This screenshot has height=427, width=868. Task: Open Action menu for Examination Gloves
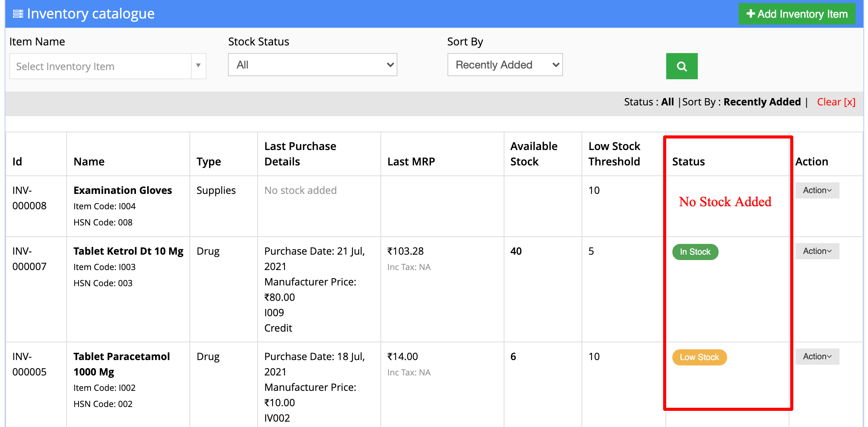coord(817,190)
